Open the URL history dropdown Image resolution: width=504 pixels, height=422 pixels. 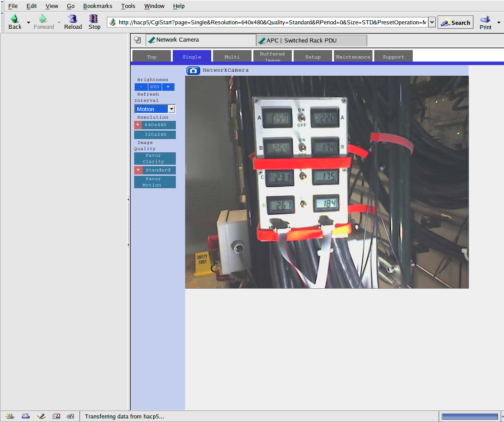pos(432,22)
